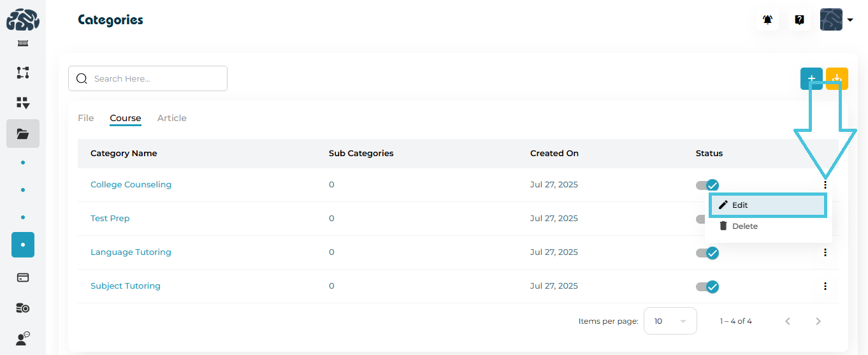Expand the items per page dropdown
This screenshot has height=355, width=868.
coord(670,321)
